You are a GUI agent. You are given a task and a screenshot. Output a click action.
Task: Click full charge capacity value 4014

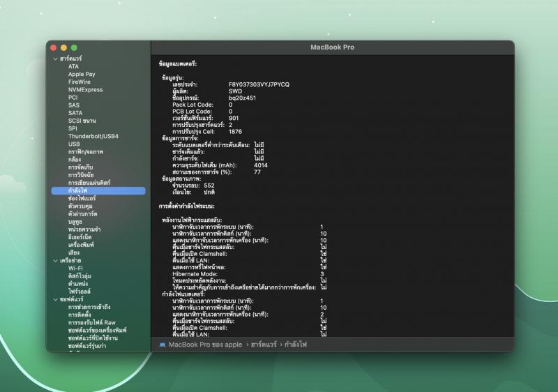(x=260, y=165)
